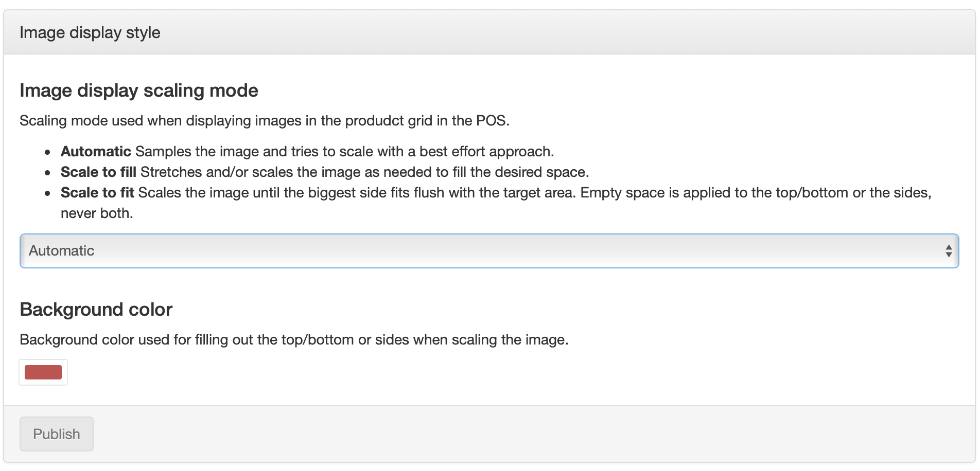Click bold "Automatic" term in bullet list
The image size is (980, 471).
pyautogui.click(x=96, y=152)
